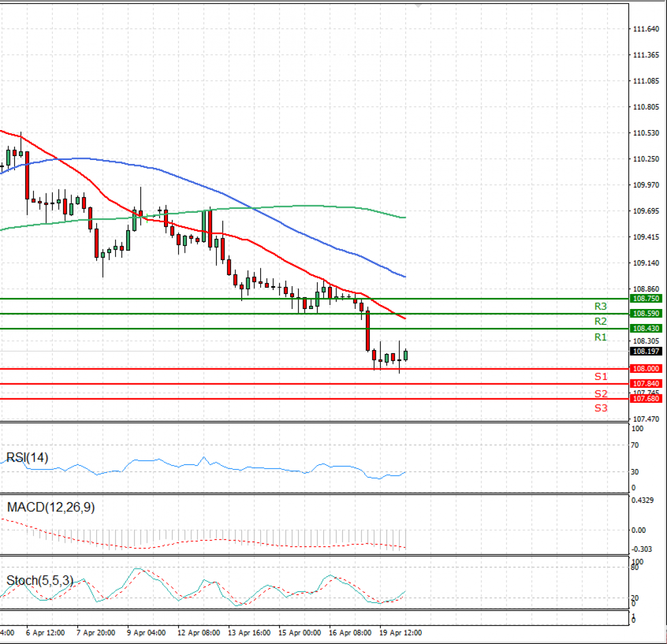Click the 108.750 green price tag
Screen dimensions: 667x644
click(x=646, y=299)
